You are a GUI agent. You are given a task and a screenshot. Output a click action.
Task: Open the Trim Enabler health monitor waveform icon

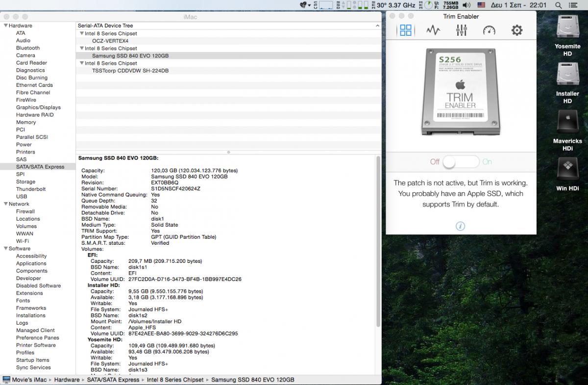click(x=433, y=30)
